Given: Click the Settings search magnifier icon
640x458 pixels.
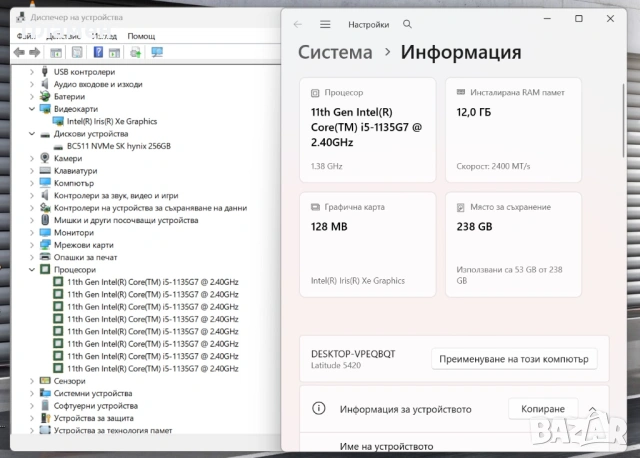Looking at the screenshot, I should [x=407, y=24].
